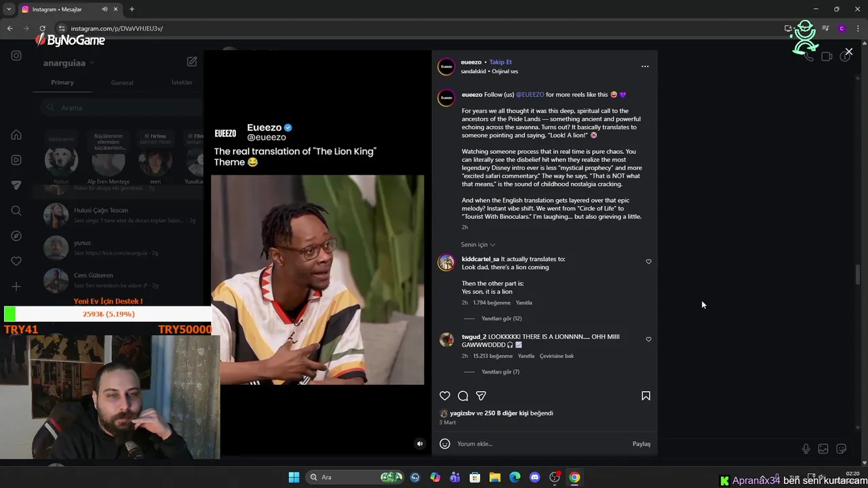
Task: Open File Explorer from the taskbar
Action: (495, 477)
